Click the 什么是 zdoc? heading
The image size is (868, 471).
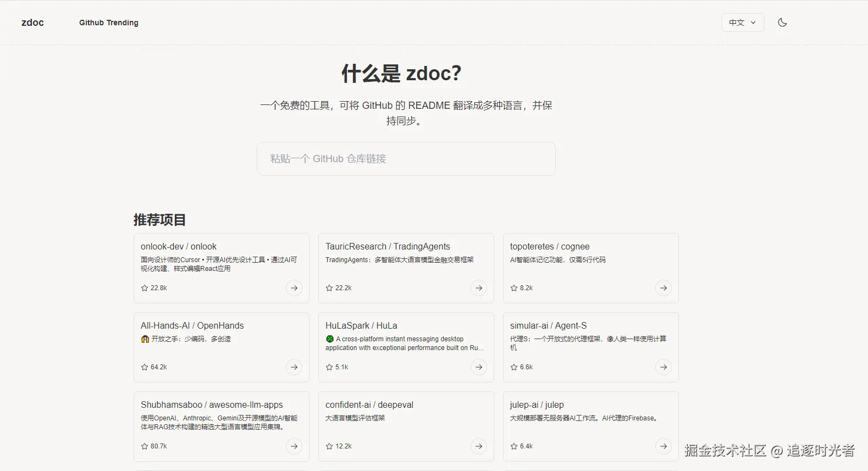(x=401, y=73)
